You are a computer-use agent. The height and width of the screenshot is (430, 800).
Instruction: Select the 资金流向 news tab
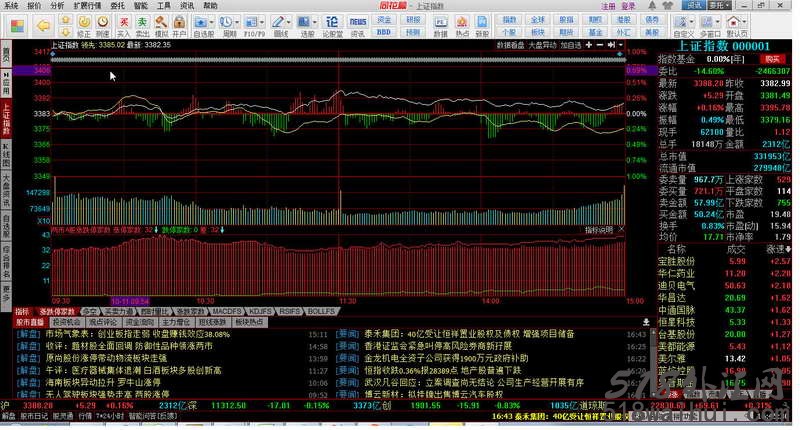140,322
